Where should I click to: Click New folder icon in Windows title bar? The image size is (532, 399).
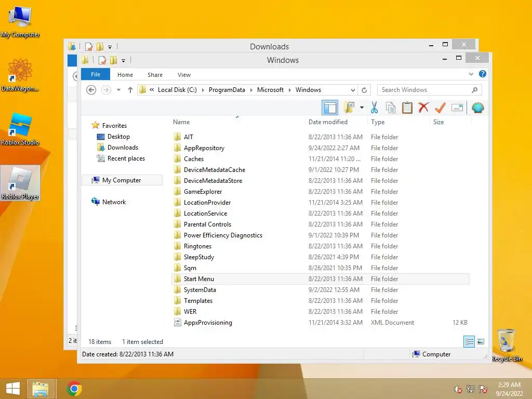point(113,60)
